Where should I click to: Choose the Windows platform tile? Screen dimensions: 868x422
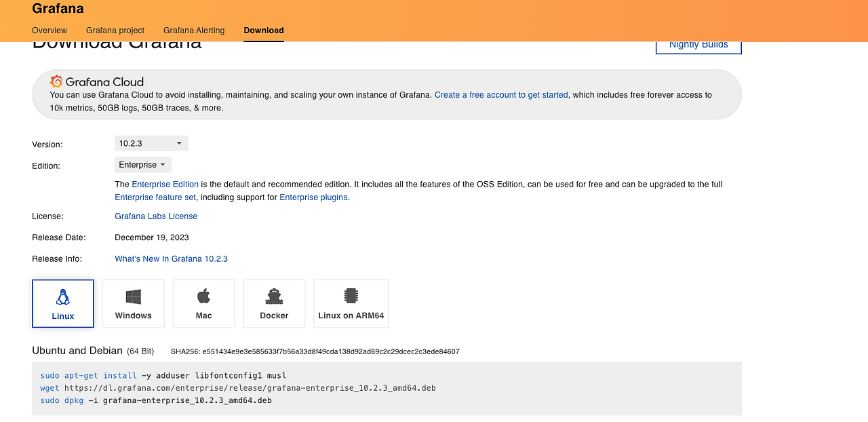point(134,303)
